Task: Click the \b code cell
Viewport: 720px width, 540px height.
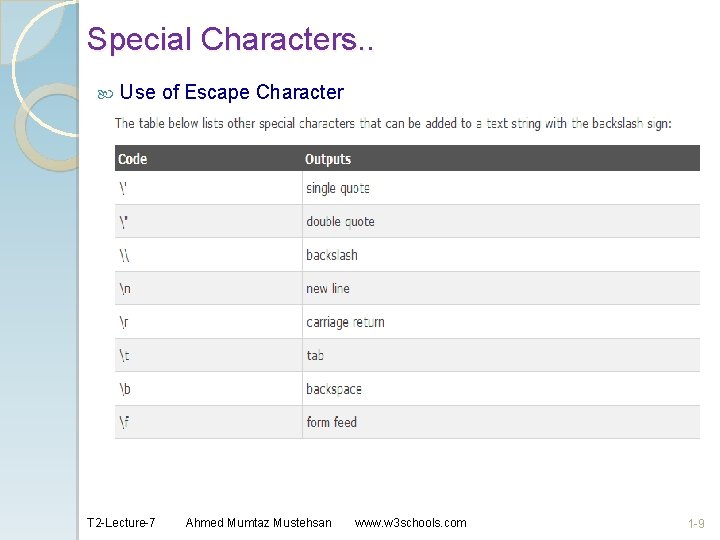Action: [125, 389]
